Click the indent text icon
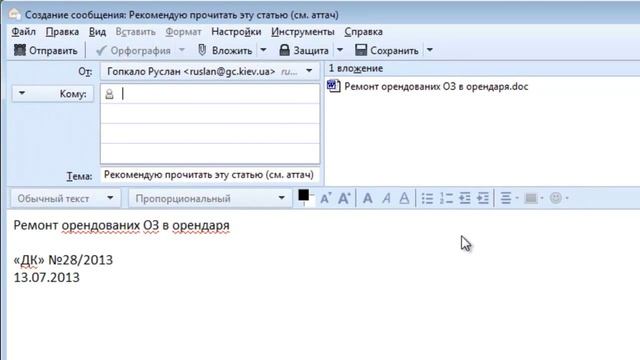 [x=483, y=198]
